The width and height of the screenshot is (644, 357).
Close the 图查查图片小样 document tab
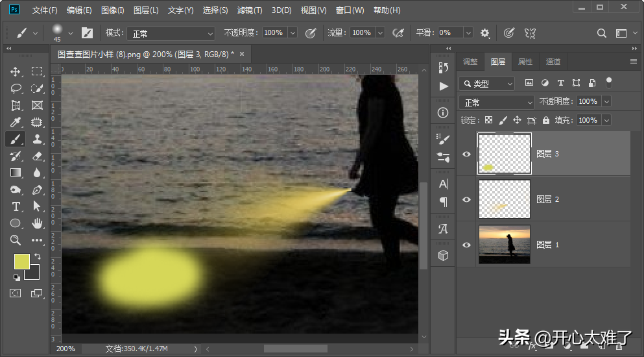pos(242,55)
